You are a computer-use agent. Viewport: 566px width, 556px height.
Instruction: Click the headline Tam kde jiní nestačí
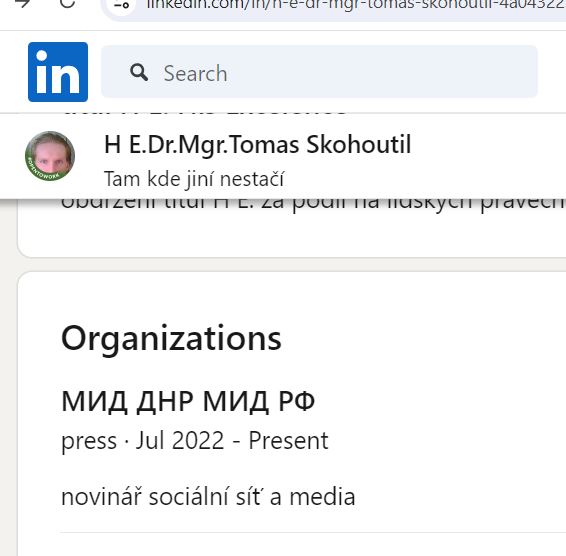[x=194, y=179]
